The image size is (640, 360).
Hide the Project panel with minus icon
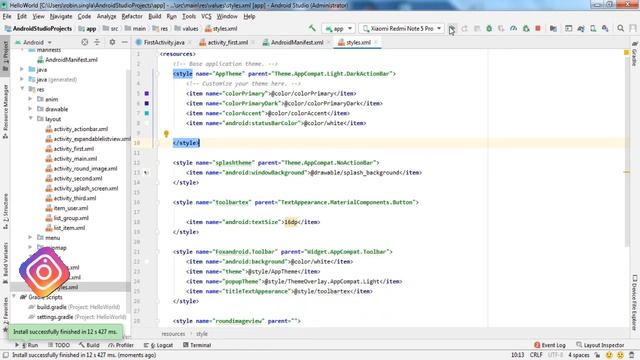[x=124, y=42]
